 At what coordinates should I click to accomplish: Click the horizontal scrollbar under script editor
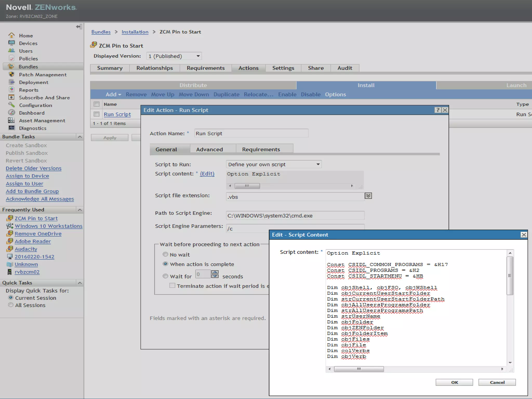tap(416, 369)
